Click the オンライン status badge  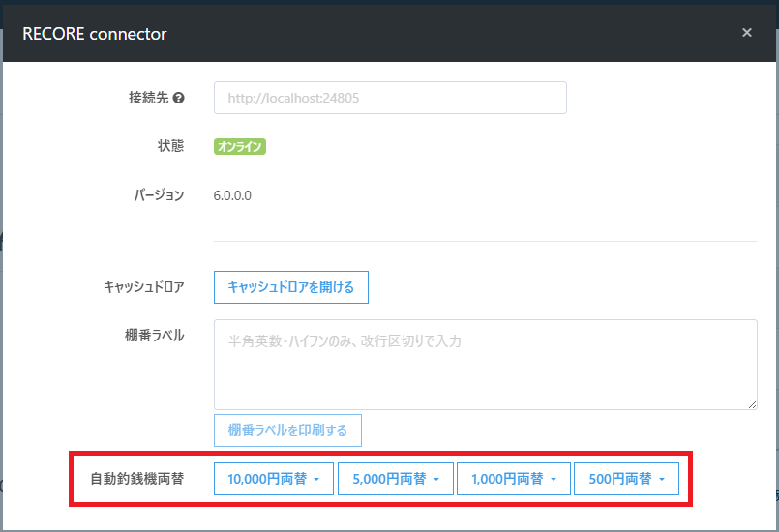pyautogui.click(x=240, y=146)
